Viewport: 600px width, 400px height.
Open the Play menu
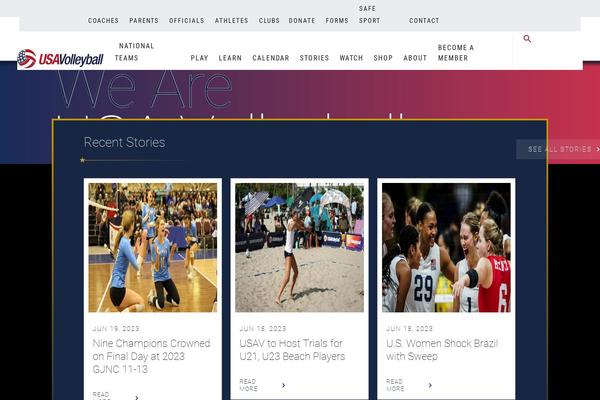click(199, 58)
